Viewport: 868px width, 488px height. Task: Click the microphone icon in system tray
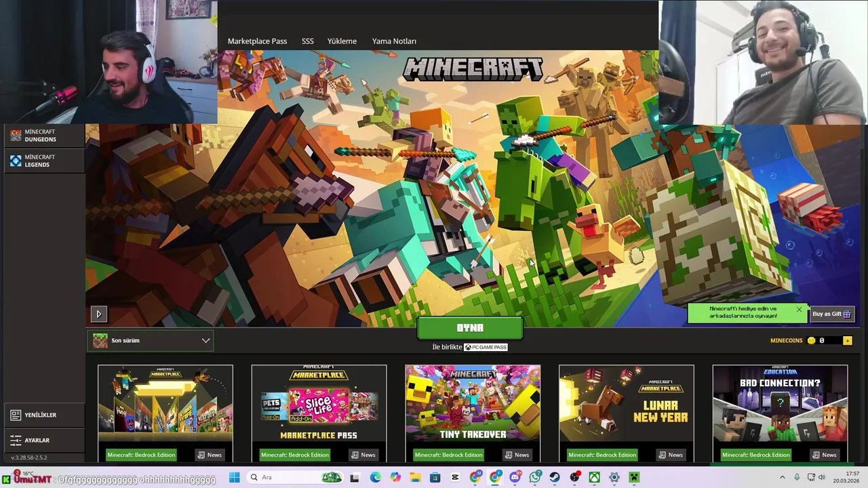click(797, 478)
